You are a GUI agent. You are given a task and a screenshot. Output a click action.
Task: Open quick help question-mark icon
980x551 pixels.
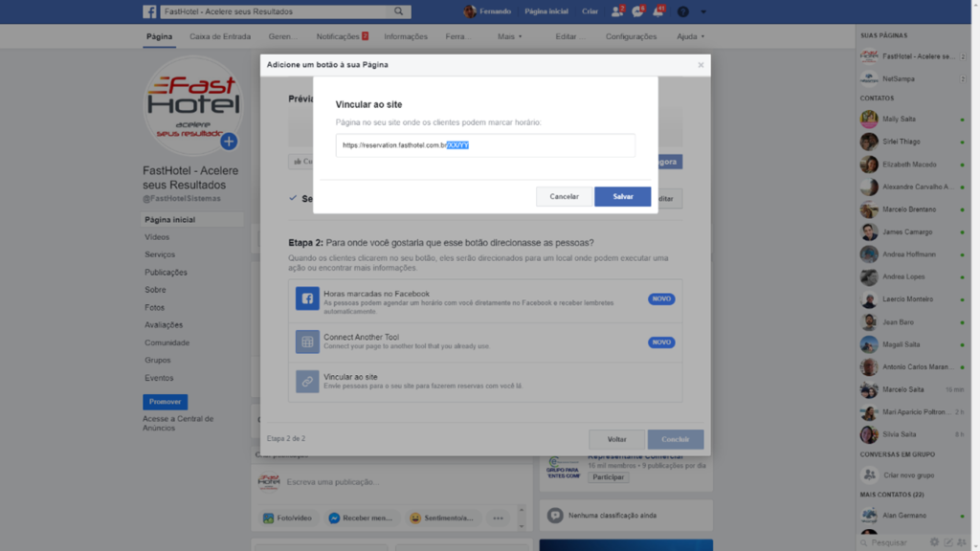coord(682,11)
